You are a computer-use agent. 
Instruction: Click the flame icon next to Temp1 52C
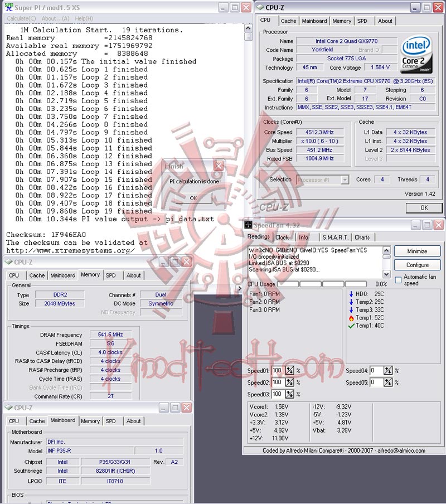pos(351,318)
